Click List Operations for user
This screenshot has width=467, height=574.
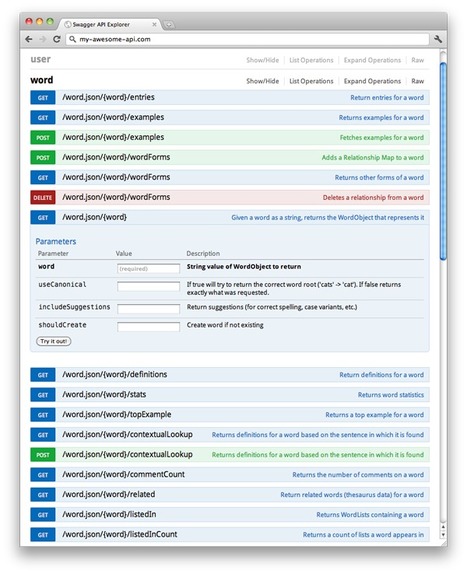311,60
